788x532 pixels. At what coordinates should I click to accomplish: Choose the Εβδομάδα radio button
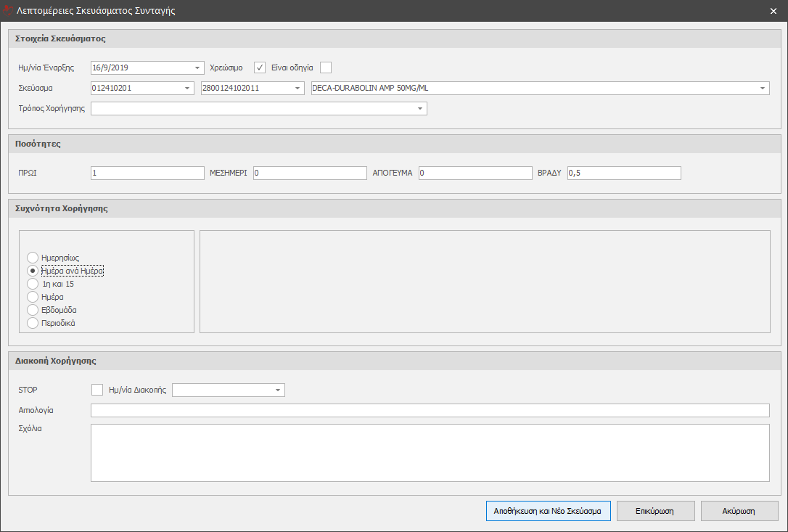33,310
